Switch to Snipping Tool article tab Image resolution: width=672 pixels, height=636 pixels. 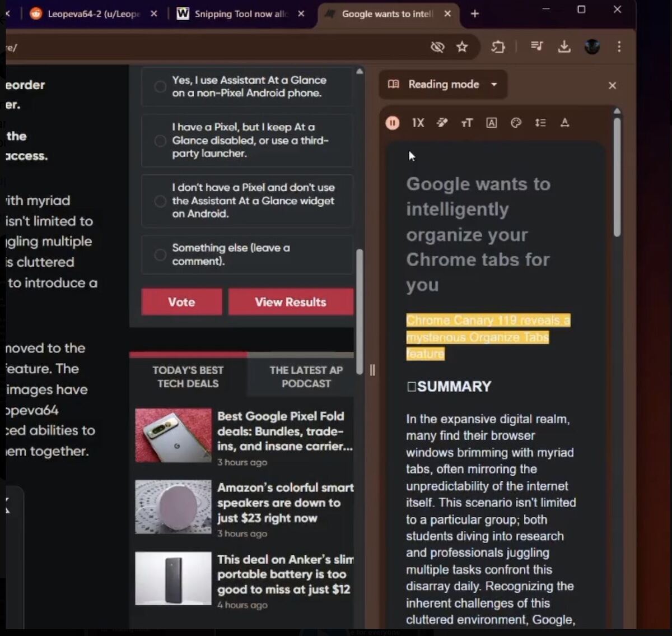point(241,13)
